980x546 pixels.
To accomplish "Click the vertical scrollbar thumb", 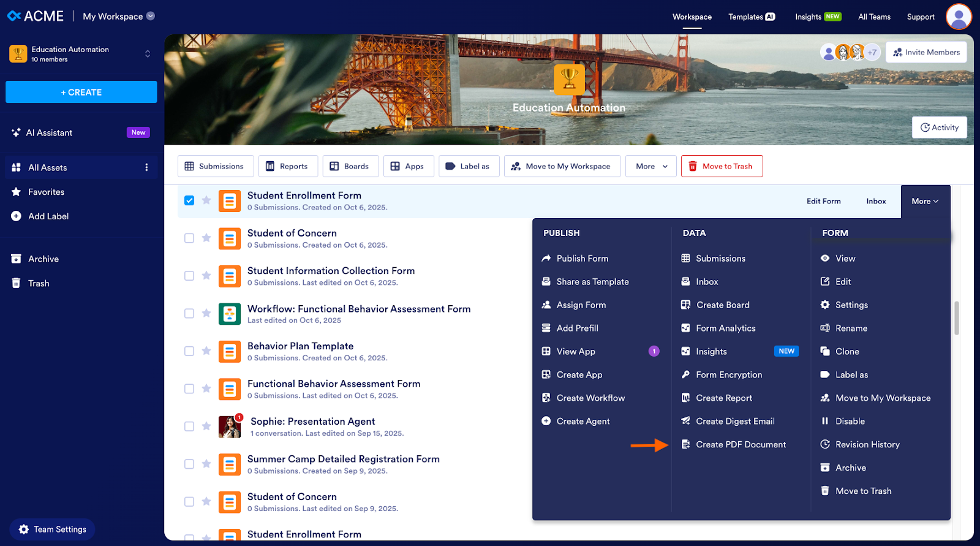I will 956,318.
